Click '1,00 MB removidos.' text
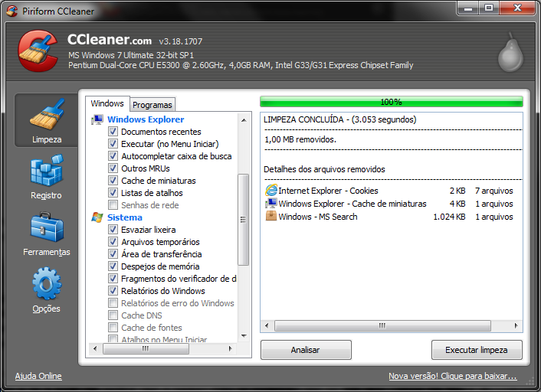Viewport: 541px width, 392px height. click(x=300, y=139)
